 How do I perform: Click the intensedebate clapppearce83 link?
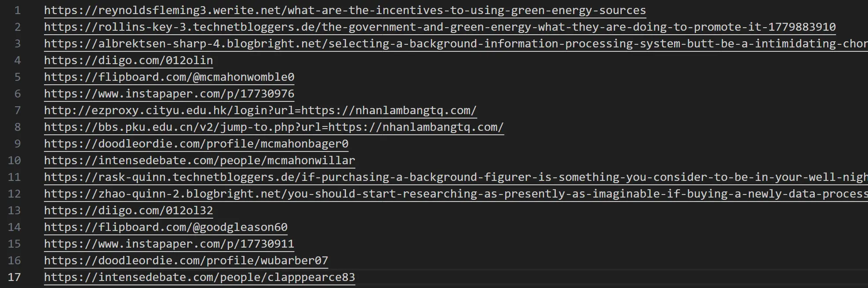(x=200, y=277)
